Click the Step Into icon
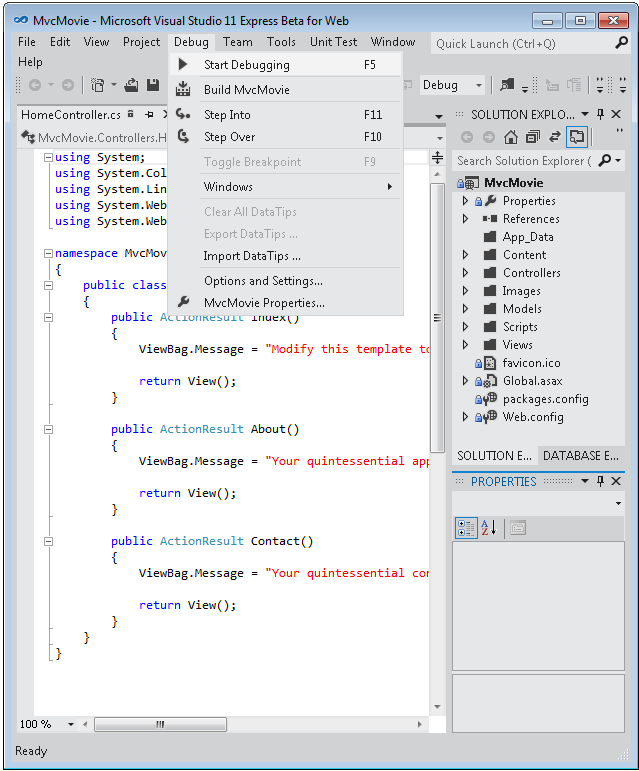The image size is (639, 771). click(x=183, y=114)
